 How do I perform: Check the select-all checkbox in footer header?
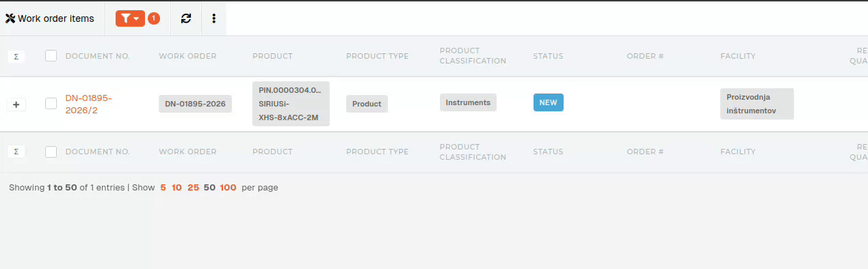(51, 152)
